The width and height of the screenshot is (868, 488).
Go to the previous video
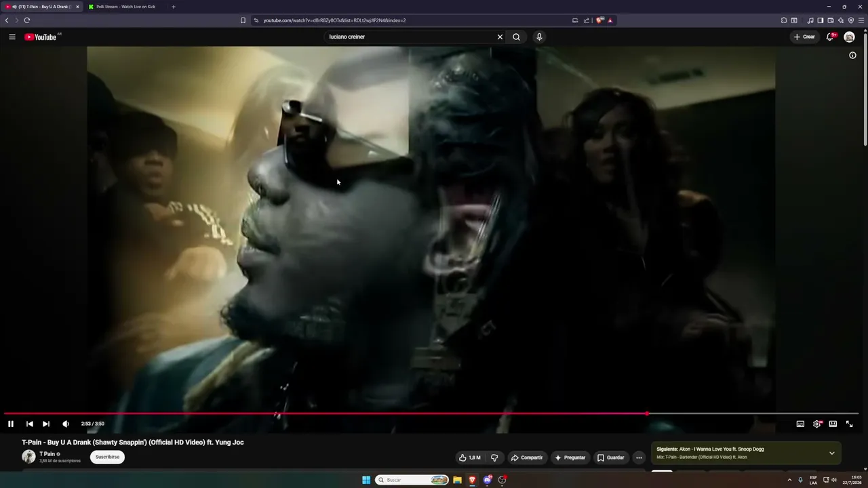pyautogui.click(x=29, y=424)
